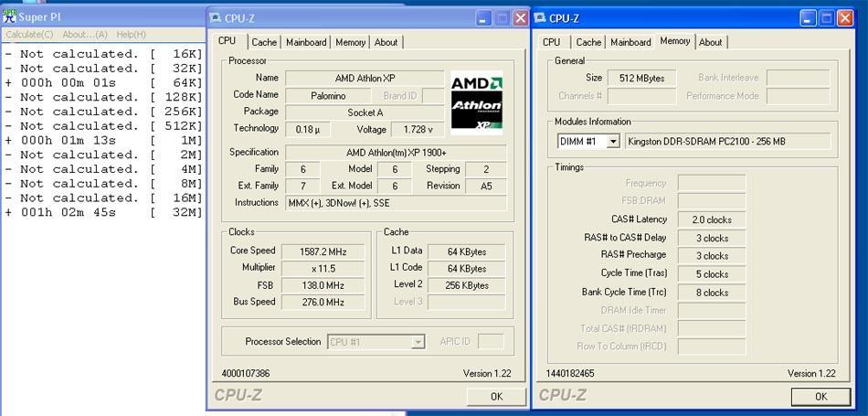Switch to Mainboard tab in left CPU-Z window

click(x=306, y=42)
